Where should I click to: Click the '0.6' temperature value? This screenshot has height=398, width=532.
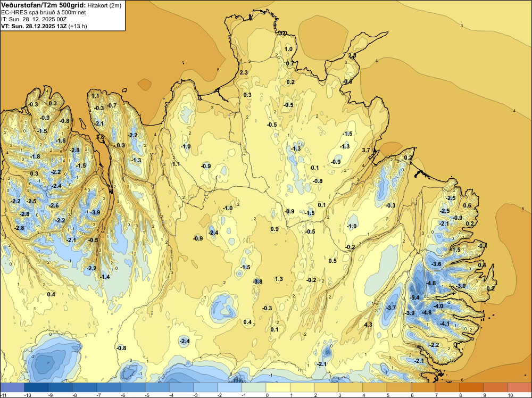(467, 205)
